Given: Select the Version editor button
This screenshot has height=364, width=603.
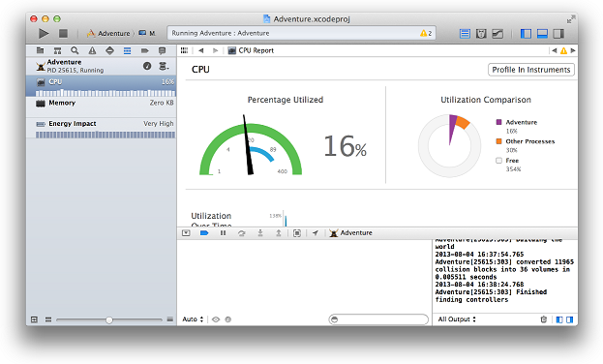Looking at the screenshot, I should tap(497, 34).
